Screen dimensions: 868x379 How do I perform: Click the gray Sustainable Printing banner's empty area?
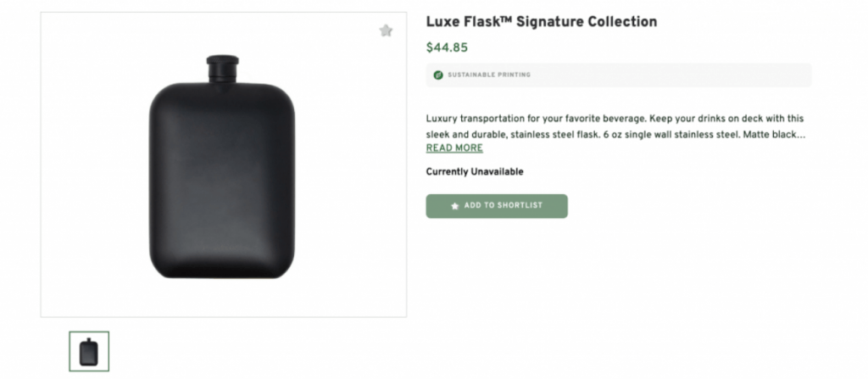(x=678, y=75)
